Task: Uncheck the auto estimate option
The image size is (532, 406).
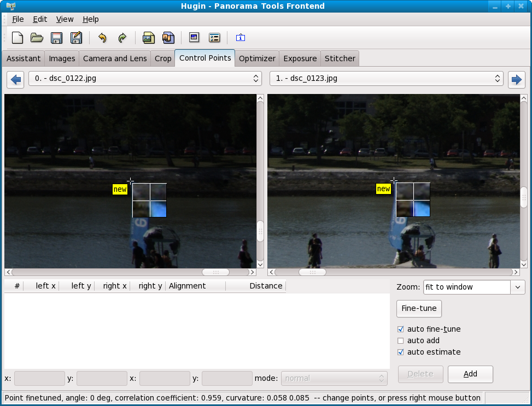Action: (x=401, y=352)
